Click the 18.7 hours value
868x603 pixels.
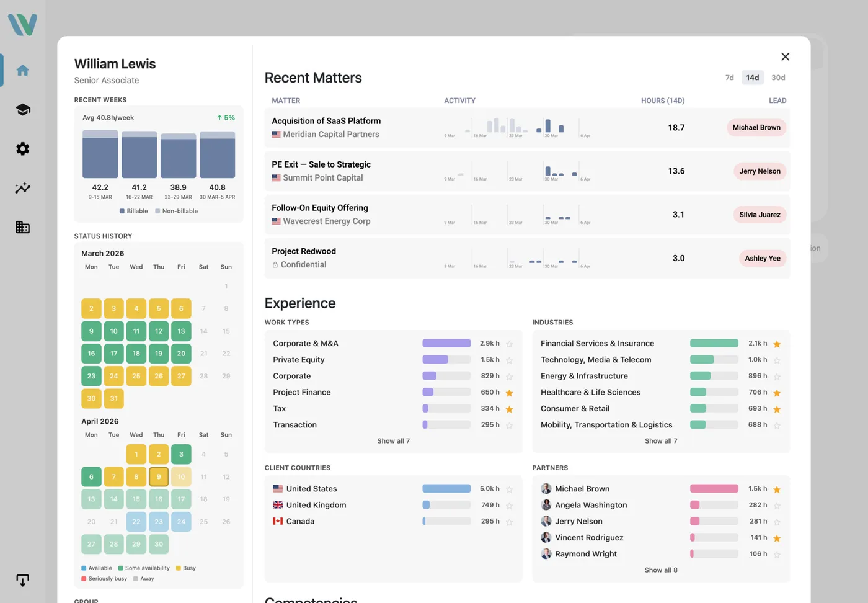676,128
